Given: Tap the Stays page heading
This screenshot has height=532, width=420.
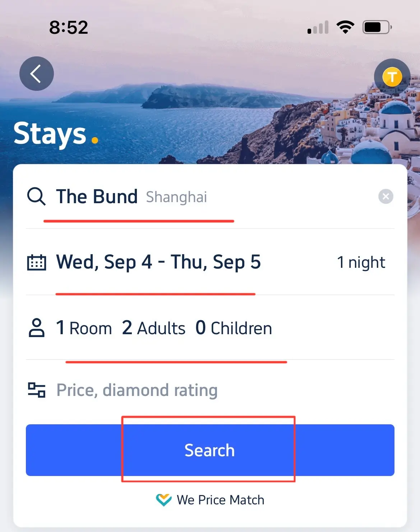Looking at the screenshot, I should point(50,134).
